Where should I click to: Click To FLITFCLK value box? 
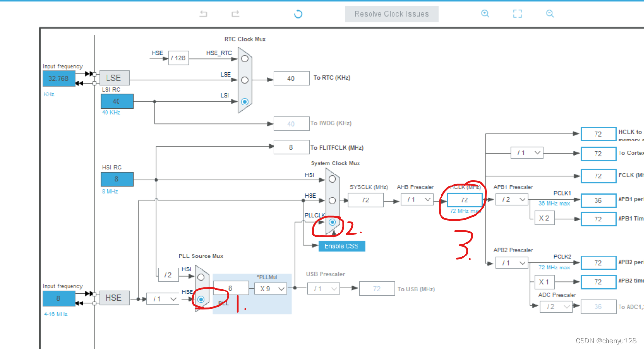tap(291, 147)
